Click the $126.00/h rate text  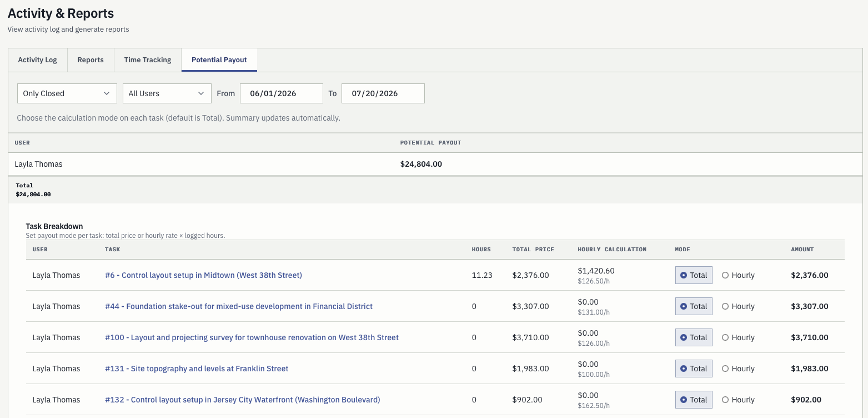[x=594, y=343]
